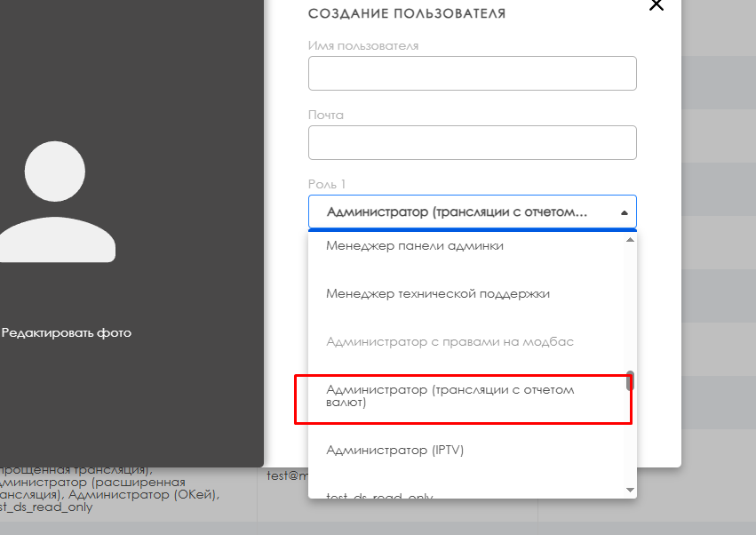Click the caret arrow of role dropdown

[624, 213]
